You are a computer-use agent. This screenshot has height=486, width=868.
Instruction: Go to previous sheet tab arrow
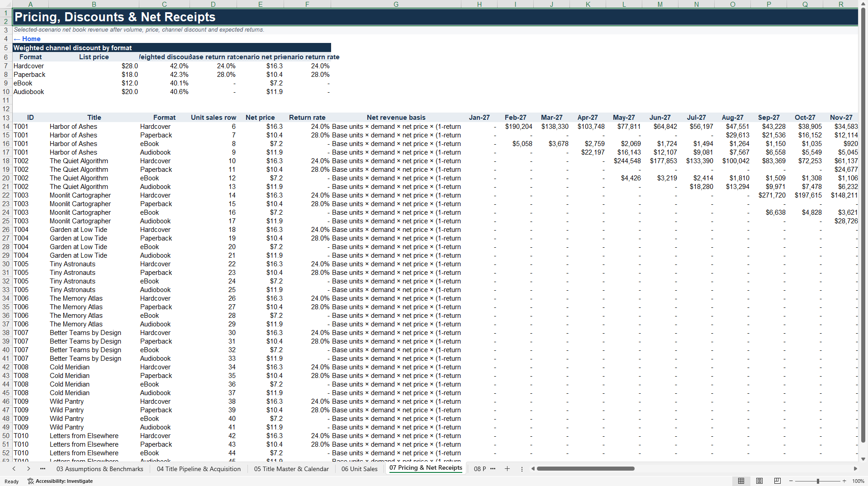point(14,469)
